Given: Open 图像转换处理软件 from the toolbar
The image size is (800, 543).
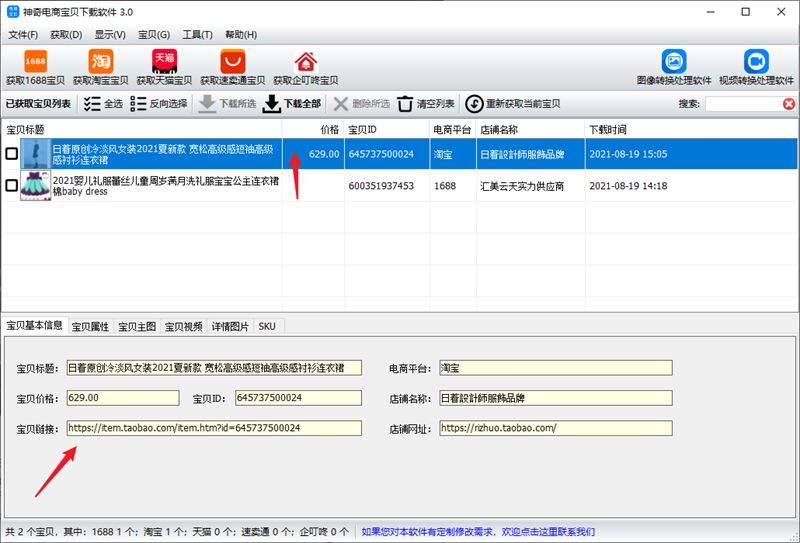Looking at the screenshot, I should 673,67.
